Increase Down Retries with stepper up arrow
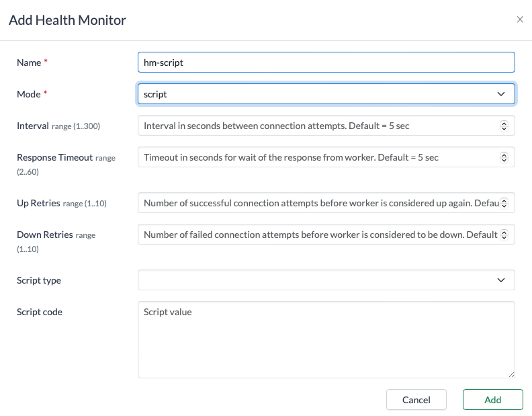The height and width of the screenshot is (416, 532). point(504,232)
